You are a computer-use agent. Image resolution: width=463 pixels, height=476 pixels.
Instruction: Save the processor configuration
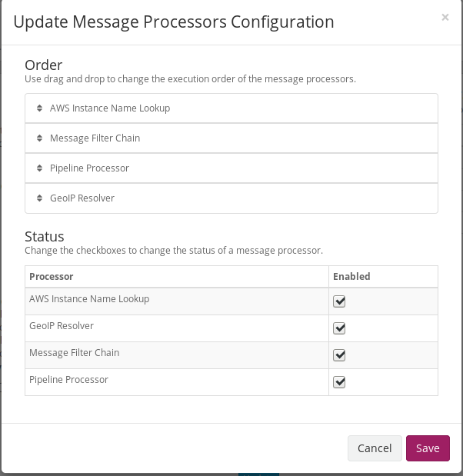pos(428,448)
